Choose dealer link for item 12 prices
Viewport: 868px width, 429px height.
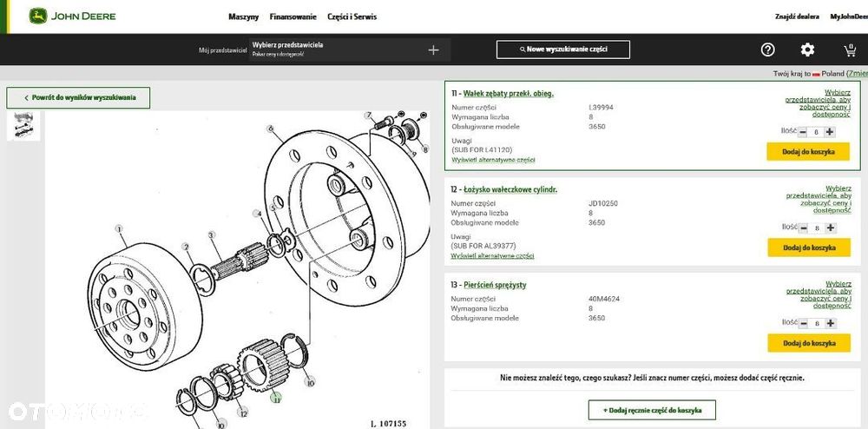(x=819, y=199)
